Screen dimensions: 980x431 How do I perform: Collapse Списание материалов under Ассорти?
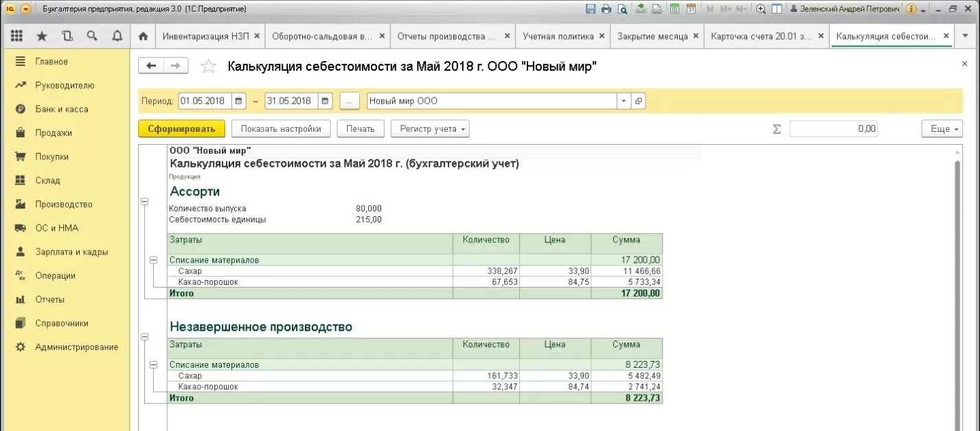point(154,260)
